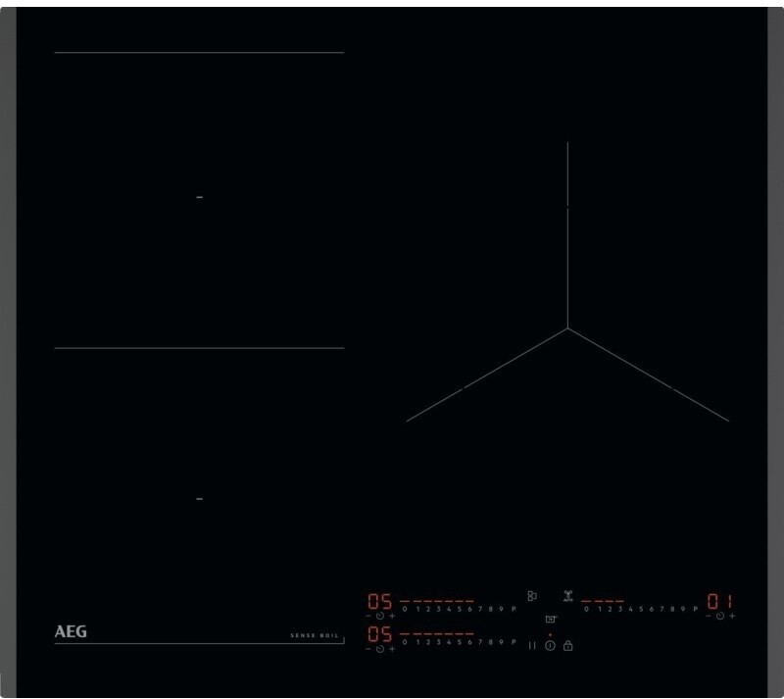784x699 pixels.
Task: Tap the right zone timer clock icon
Action: pyautogui.click(x=719, y=616)
